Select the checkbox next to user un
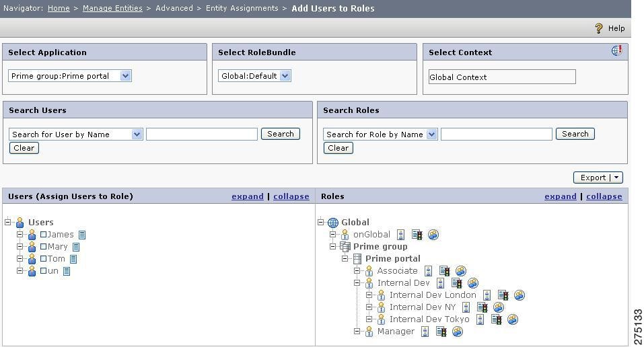Screen dimensions: 644x347 44,271
